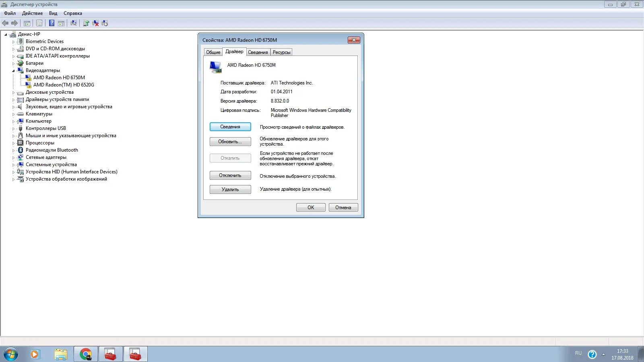
Task: Click the help icon in the system tray
Action: [x=592, y=354]
